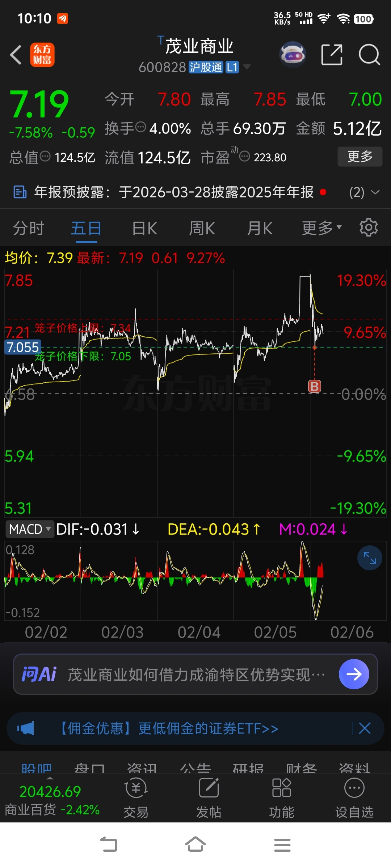The height and width of the screenshot is (868, 391).
Task: Switch to the 周K tab
Action: coord(202,229)
